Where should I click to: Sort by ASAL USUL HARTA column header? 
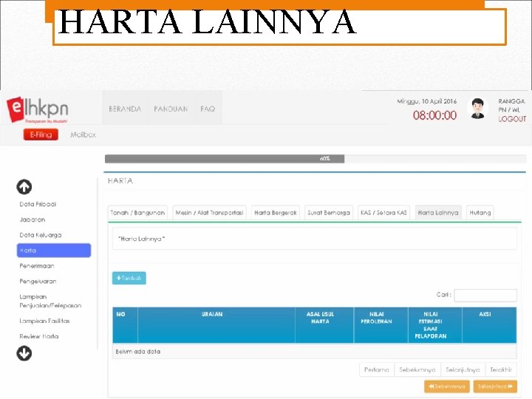pyautogui.click(x=324, y=325)
